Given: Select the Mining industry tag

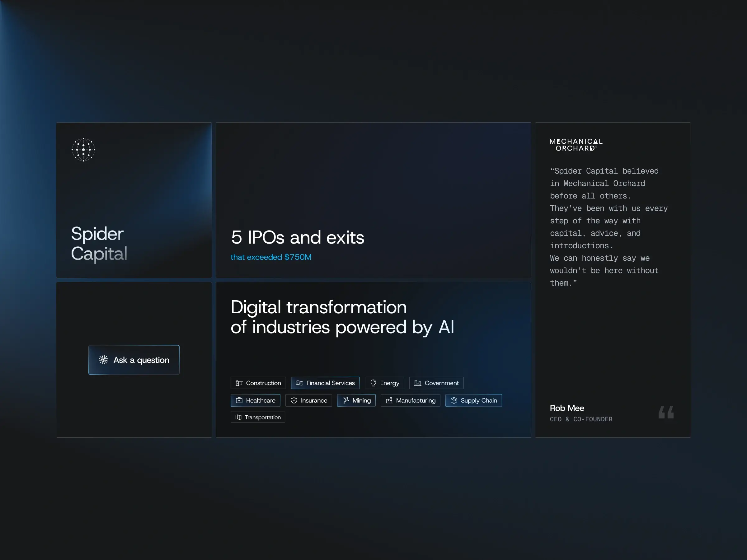Looking at the screenshot, I should click(x=356, y=400).
